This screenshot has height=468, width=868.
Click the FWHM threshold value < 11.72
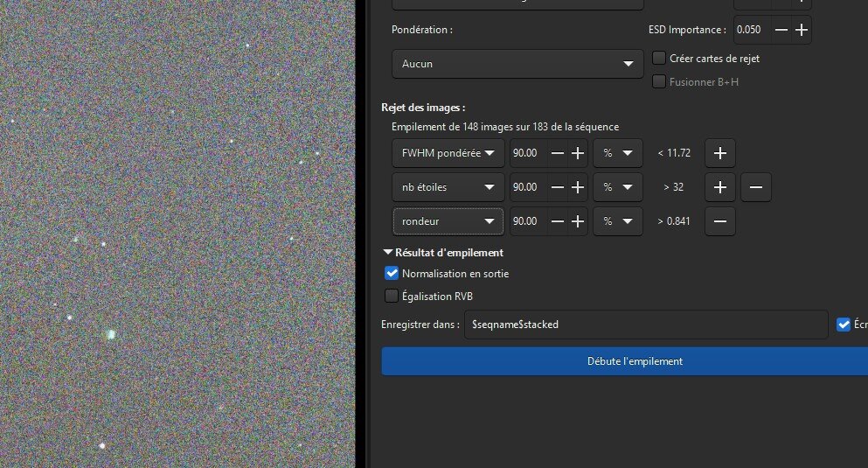(x=674, y=153)
